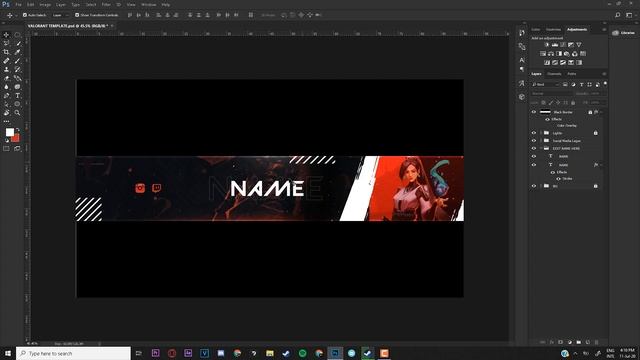Select the Ellipse shape tool
This screenshot has height=360, width=640.
[x=18, y=104]
